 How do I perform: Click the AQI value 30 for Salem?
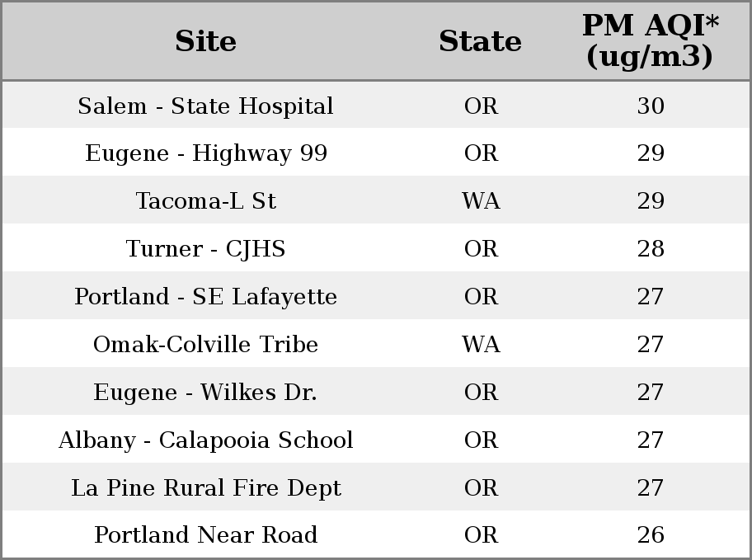[651, 106]
